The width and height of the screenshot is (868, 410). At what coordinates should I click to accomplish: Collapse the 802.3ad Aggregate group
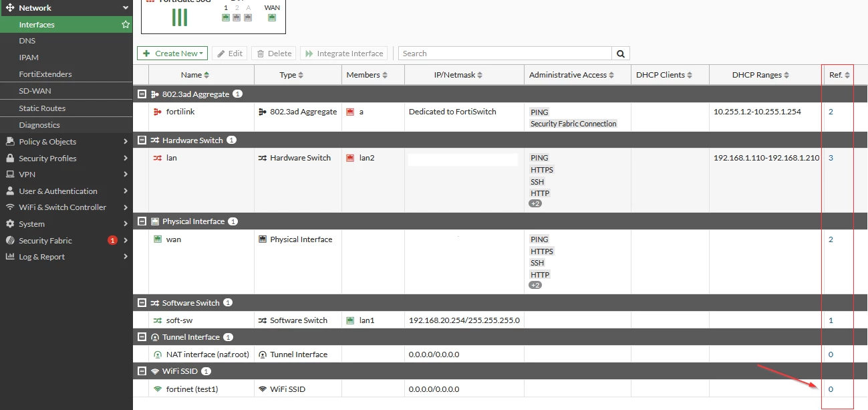(x=142, y=94)
